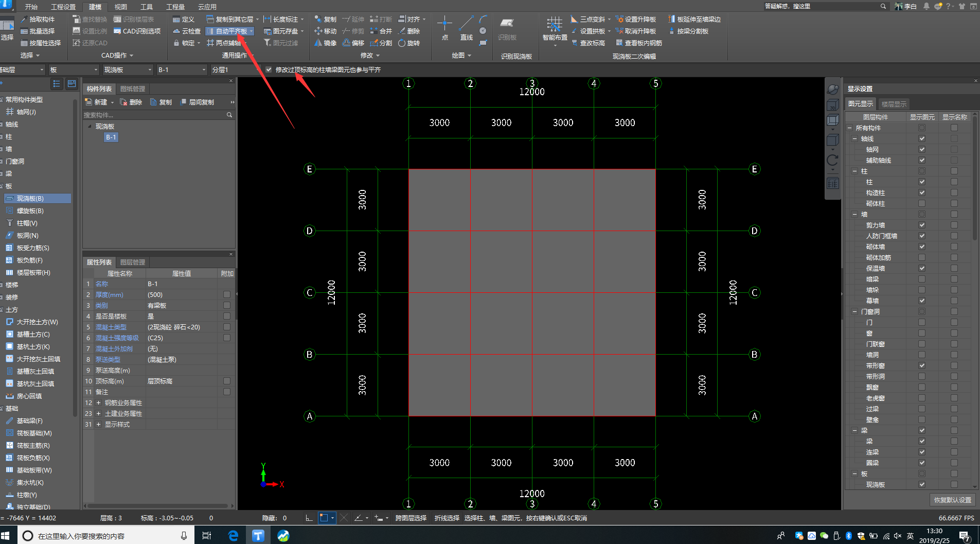Click 恢复默认设置 restore defaults button
Image resolution: width=980 pixels, height=544 pixels.
tap(953, 500)
